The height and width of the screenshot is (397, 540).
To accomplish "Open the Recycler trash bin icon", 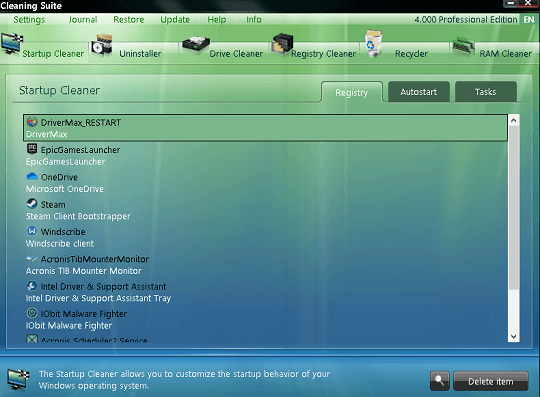I will pyautogui.click(x=373, y=43).
